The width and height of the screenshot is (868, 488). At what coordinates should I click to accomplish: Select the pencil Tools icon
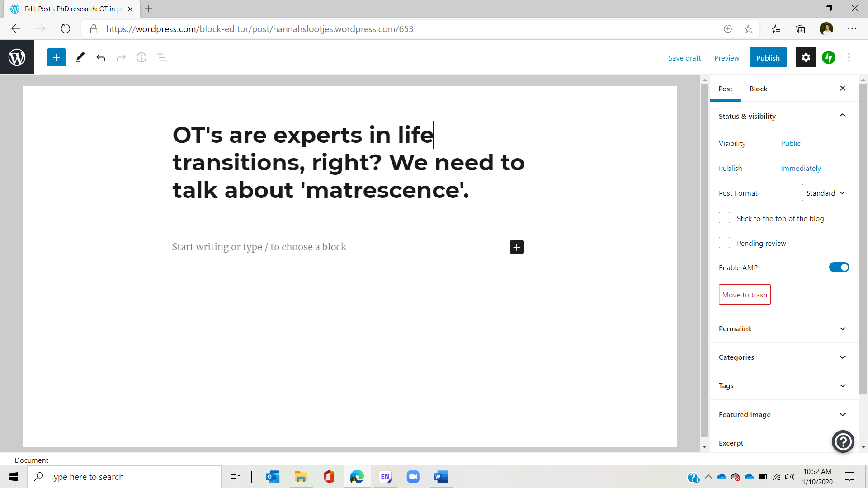coord(80,57)
